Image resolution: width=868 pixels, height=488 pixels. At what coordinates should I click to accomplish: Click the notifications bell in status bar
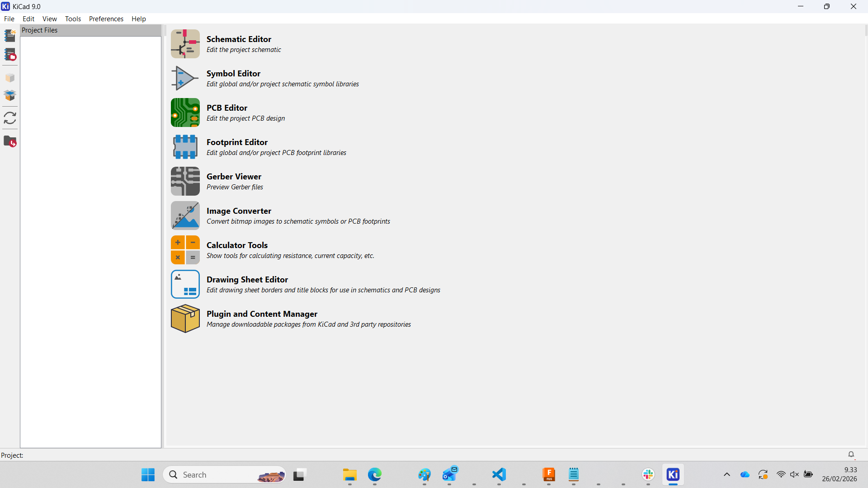(851, 455)
